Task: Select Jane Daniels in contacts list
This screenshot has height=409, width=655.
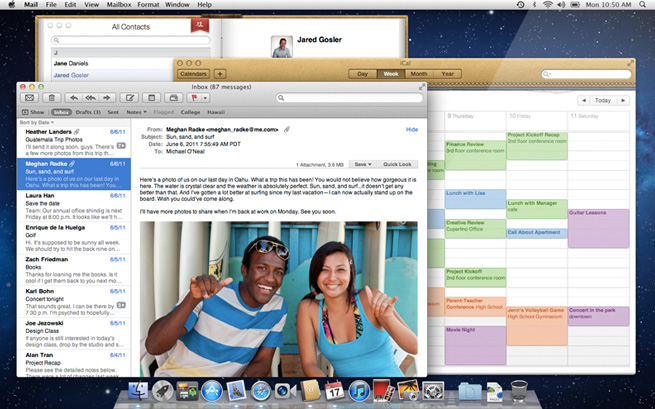Action: tap(131, 64)
